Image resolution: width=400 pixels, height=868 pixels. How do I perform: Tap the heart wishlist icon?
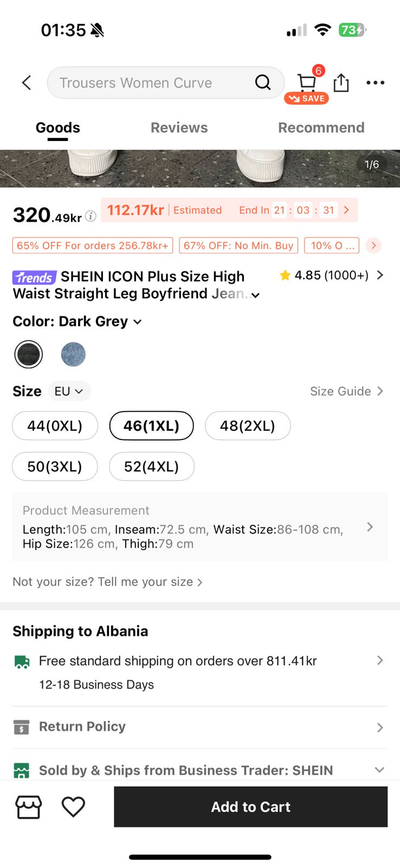point(73,807)
